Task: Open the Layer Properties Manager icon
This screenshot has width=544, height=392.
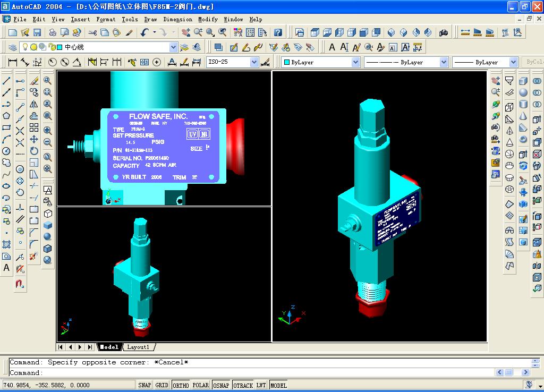Action: [x=13, y=47]
